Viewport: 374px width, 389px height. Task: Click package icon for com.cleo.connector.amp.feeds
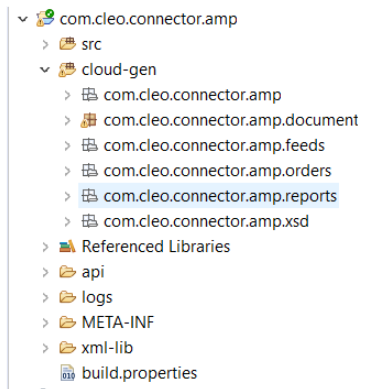pyautogui.click(x=90, y=145)
